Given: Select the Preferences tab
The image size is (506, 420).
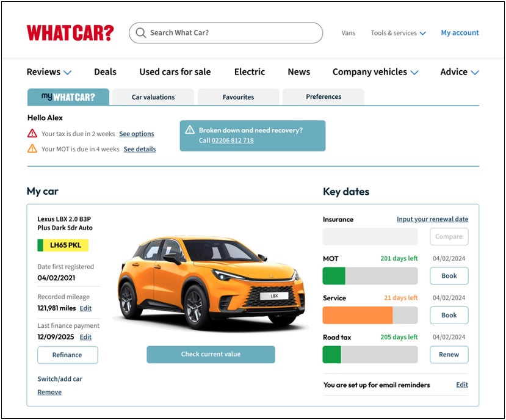Looking at the screenshot, I should click(x=323, y=97).
